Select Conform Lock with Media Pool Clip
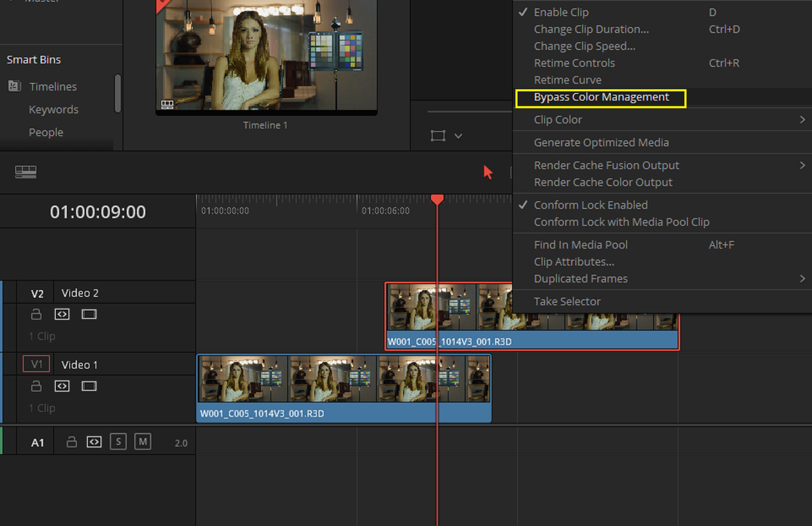Viewport: 812px width, 526px height. 662,222
